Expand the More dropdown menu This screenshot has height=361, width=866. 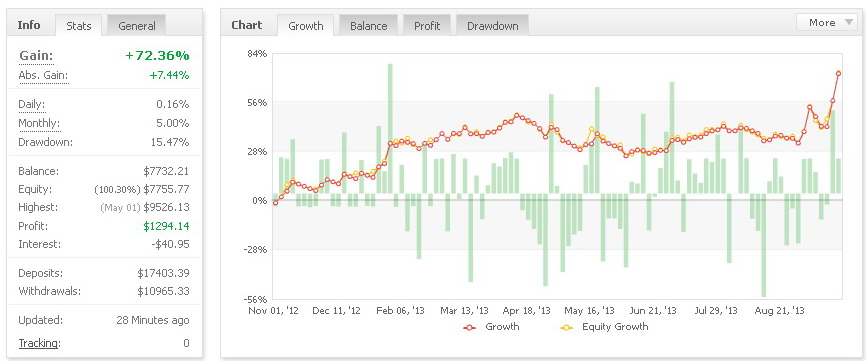click(x=826, y=23)
